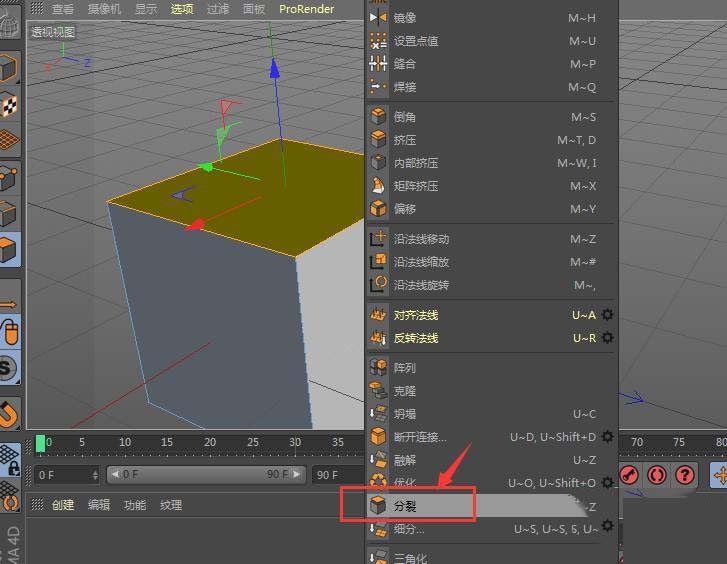Viewport: 727px width, 564px height.
Task: Click the locked workplane grid icon
Action: click(x=10, y=459)
